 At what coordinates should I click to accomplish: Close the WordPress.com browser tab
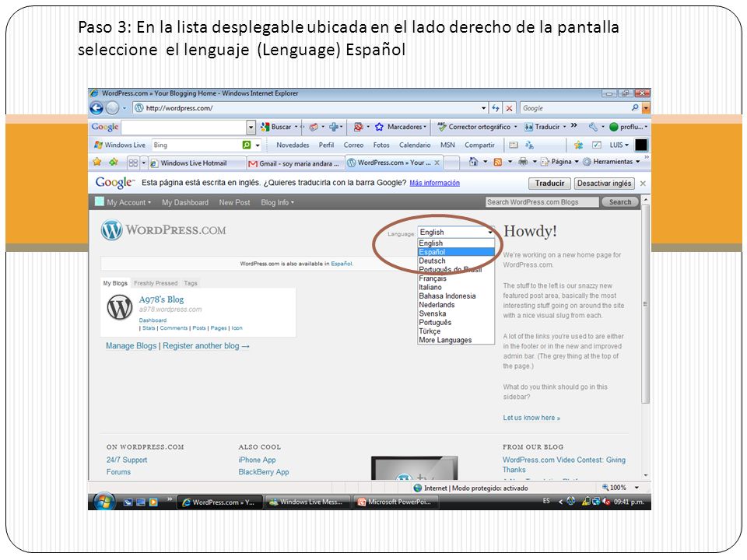click(437, 163)
